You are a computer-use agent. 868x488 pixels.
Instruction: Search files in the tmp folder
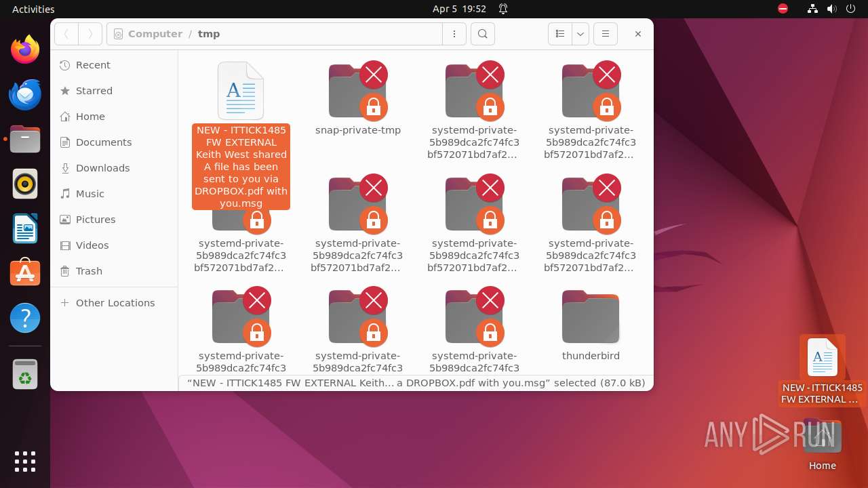click(483, 34)
